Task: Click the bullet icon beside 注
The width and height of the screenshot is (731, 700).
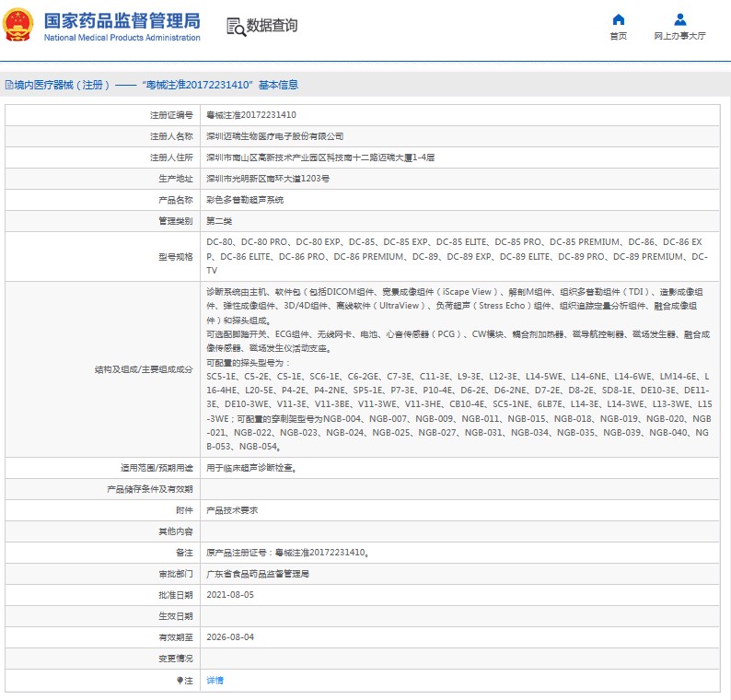Action: point(180,681)
